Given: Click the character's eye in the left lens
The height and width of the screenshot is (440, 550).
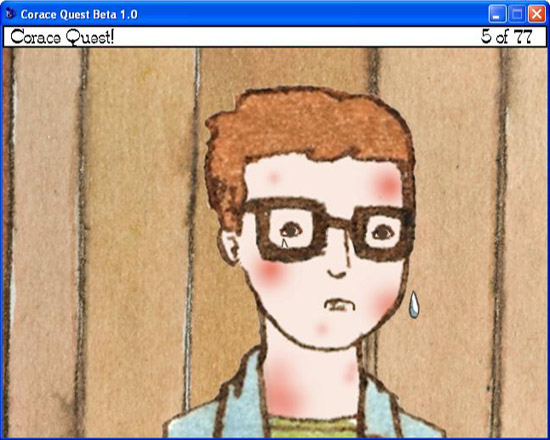Looking at the screenshot, I should [x=291, y=230].
